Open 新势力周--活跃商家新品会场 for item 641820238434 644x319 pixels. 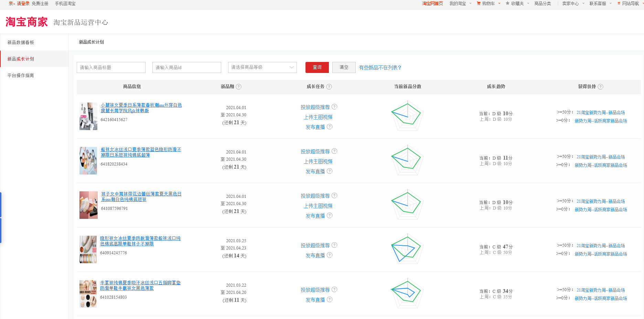[601, 165]
